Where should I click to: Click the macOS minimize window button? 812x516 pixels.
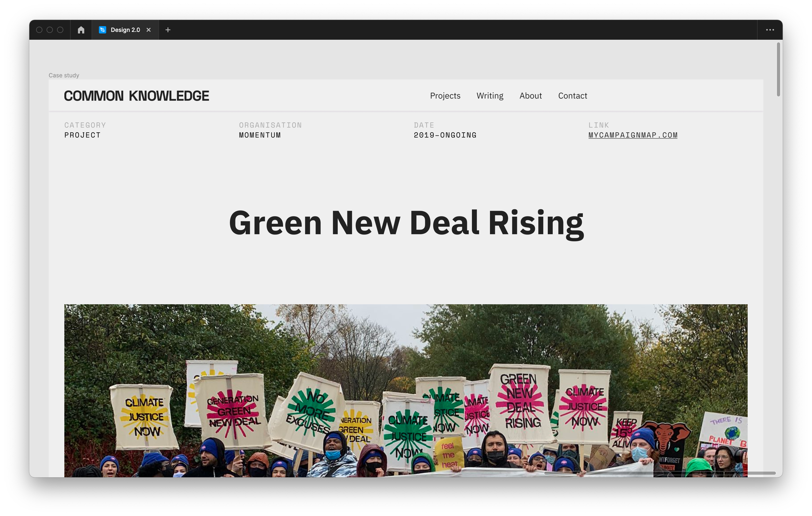49,30
